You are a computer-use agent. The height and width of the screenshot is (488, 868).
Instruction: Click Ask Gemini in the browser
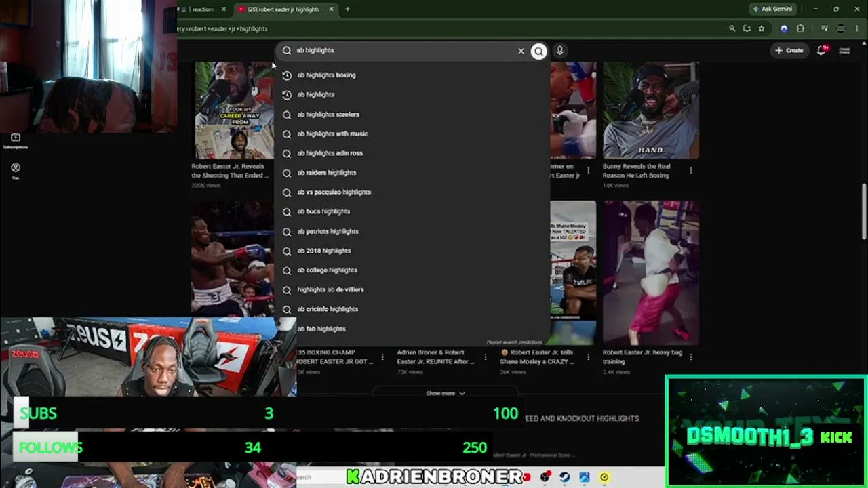772,9
